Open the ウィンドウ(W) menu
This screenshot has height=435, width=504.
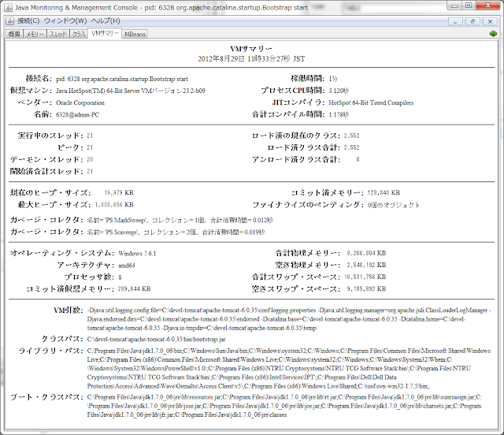[65, 21]
